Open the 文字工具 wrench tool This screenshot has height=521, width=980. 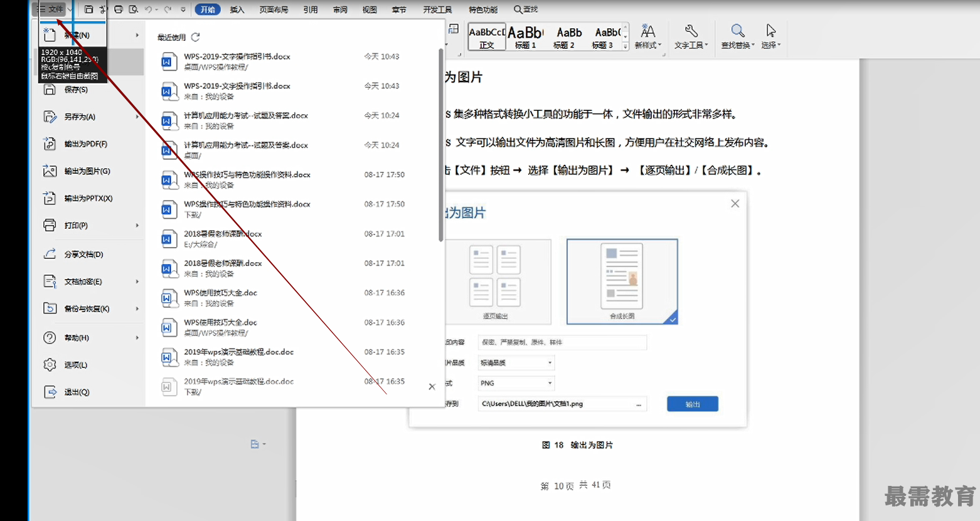click(691, 36)
